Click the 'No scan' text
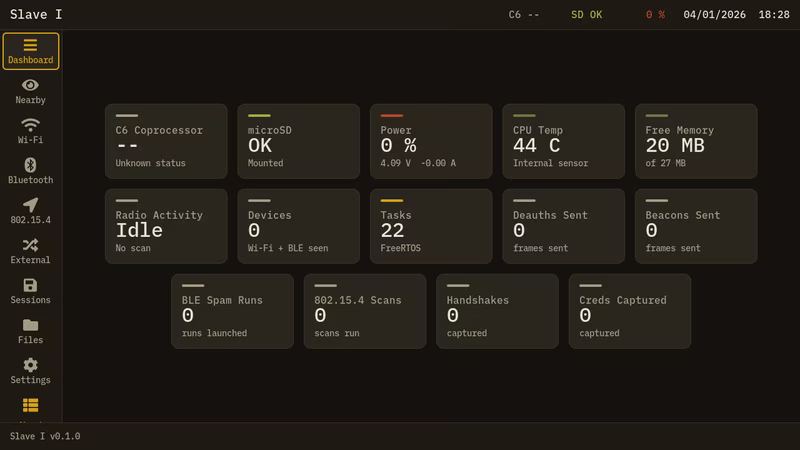Viewport: 800px width, 450px height. click(x=133, y=248)
